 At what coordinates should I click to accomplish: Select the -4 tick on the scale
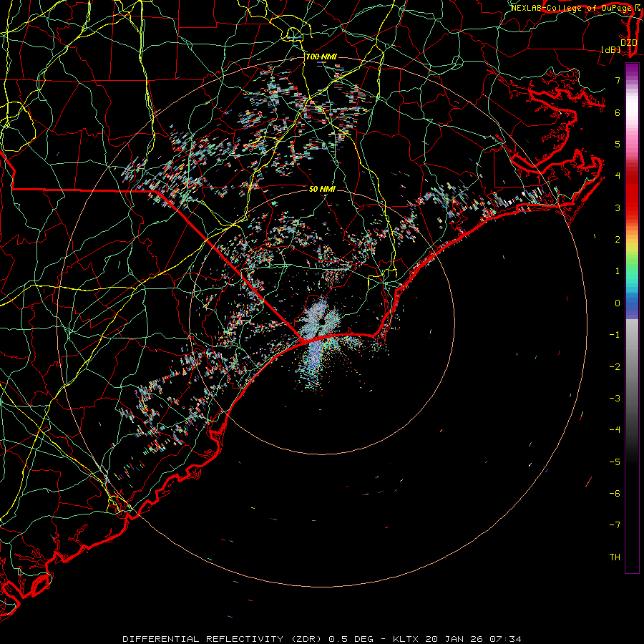tap(615, 430)
